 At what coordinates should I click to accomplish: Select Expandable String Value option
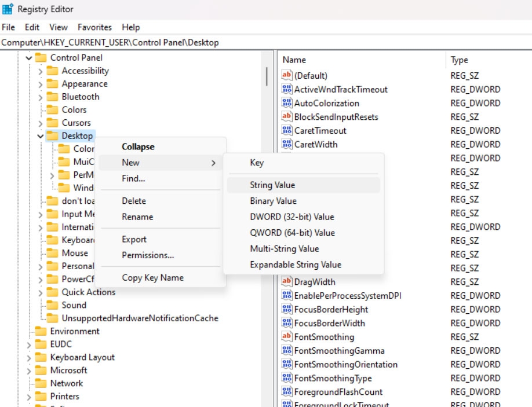(x=304, y=265)
